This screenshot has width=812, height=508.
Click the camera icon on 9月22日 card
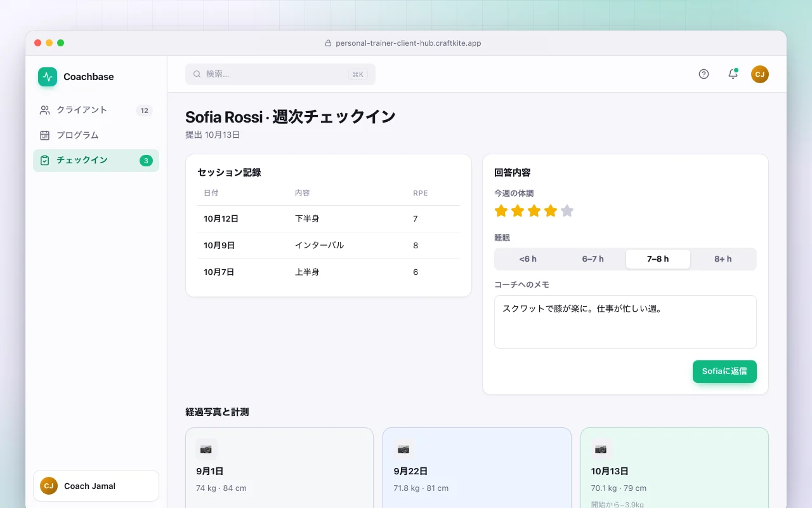[403, 449]
